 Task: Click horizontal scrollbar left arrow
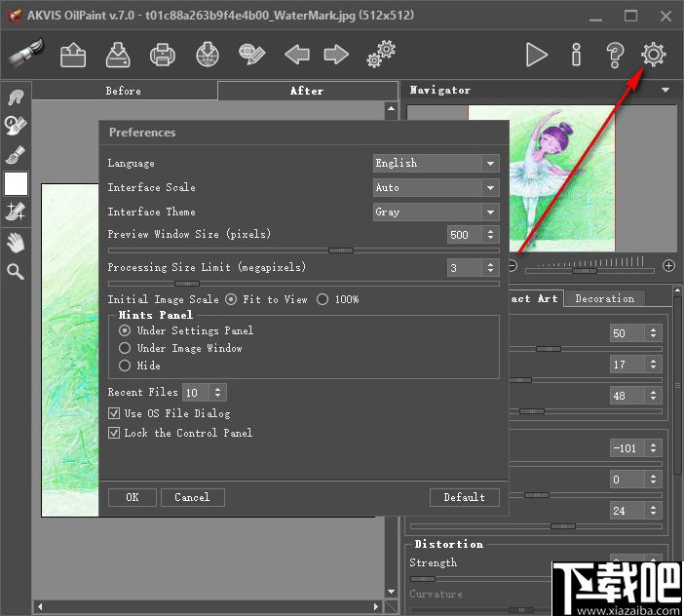click(x=40, y=607)
